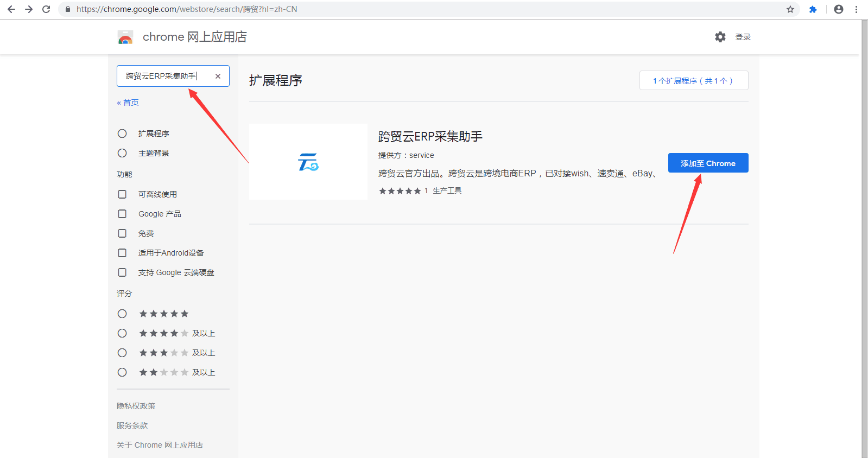
Task: Check the 可离线使用 checkbox
Action: [x=122, y=194]
